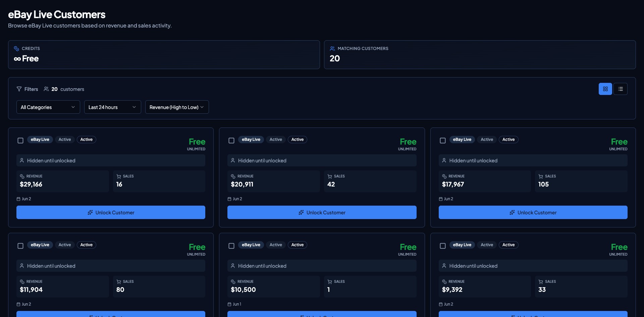Click person icon in $9,392 card's hidden name
The image size is (644, 317).
click(x=444, y=266)
